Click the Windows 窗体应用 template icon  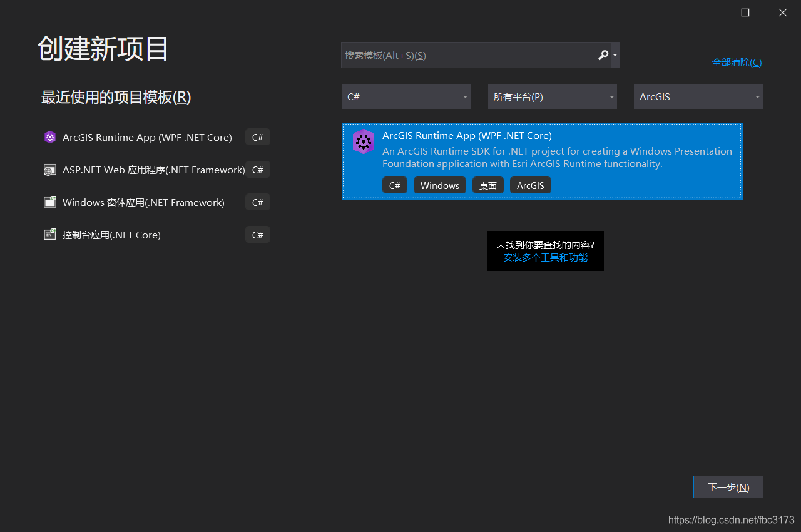(x=50, y=202)
